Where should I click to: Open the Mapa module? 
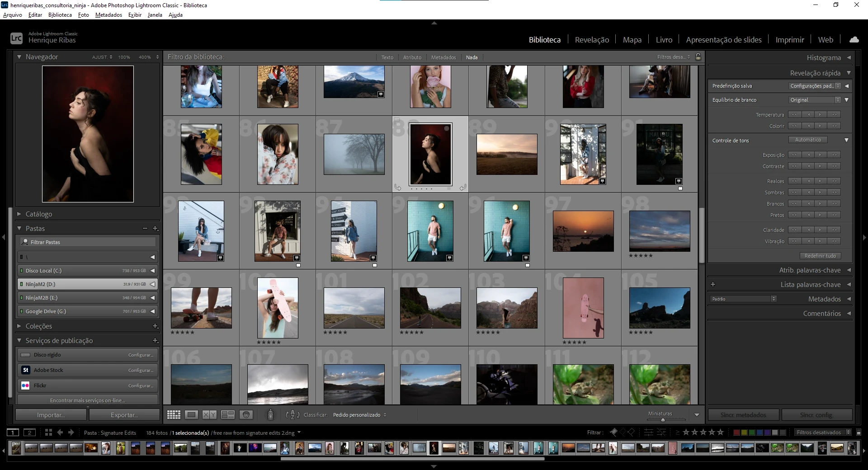(x=632, y=40)
